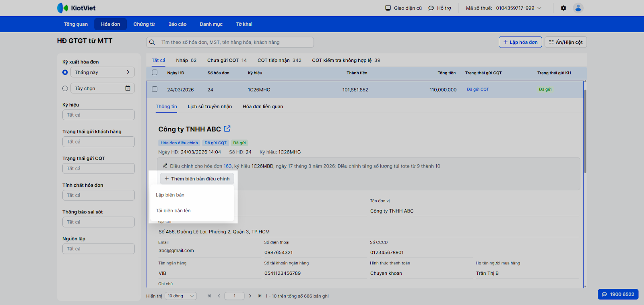Open the Tính chất hóa đơn filter
Viewport: 644px width, 305px height.
coord(99,195)
